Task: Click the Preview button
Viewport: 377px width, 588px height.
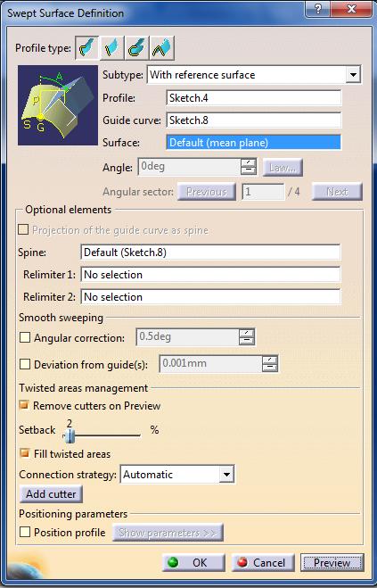Action: pyautogui.click(x=332, y=562)
